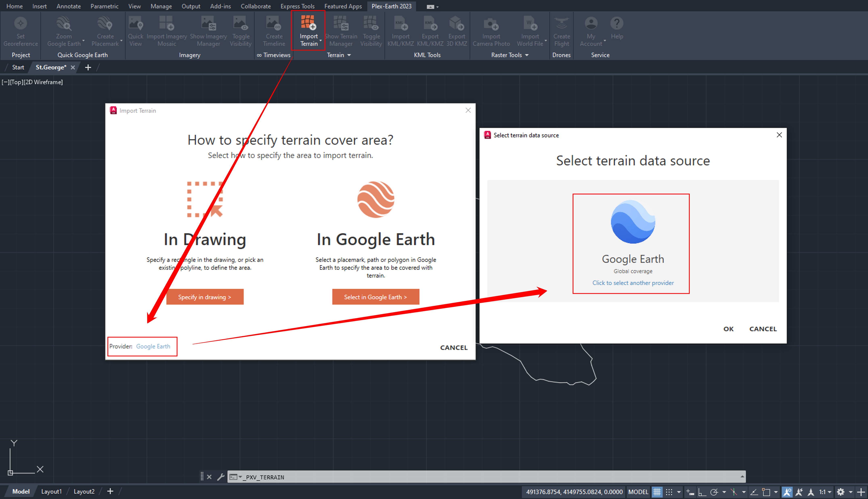
Task: Toggle snap mode dots in status bar
Action: point(669,492)
